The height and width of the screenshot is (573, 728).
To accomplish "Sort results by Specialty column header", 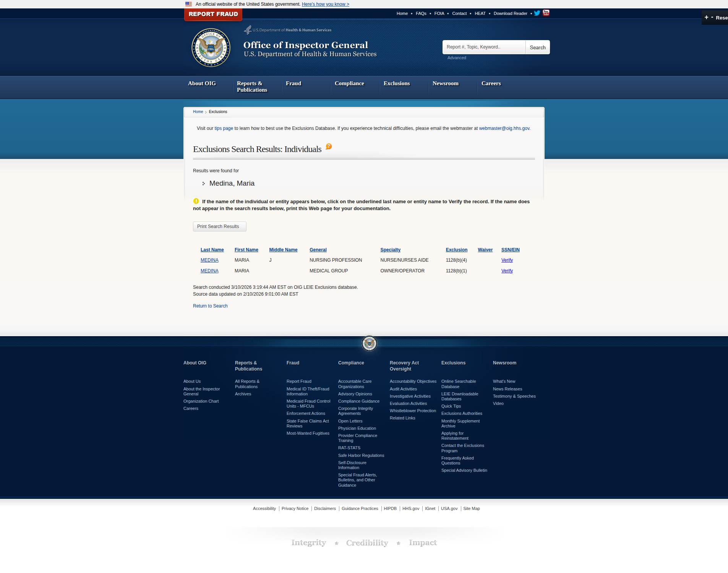I will coord(390,250).
